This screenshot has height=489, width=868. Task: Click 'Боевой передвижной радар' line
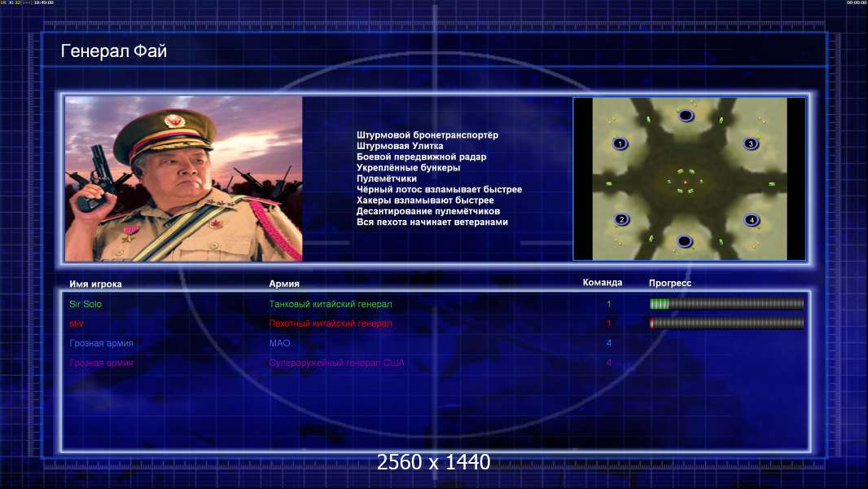(421, 156)
